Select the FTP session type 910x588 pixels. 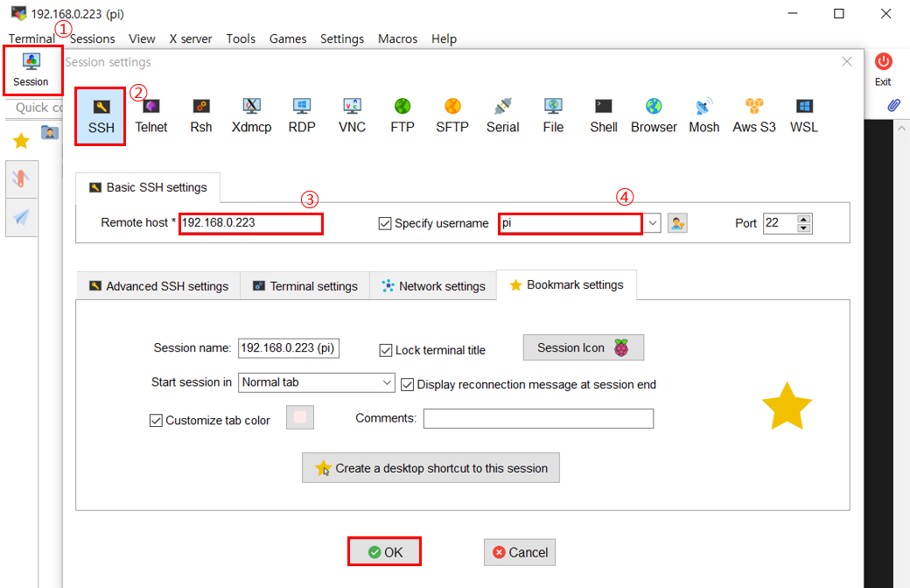click(x=402, y=116)
